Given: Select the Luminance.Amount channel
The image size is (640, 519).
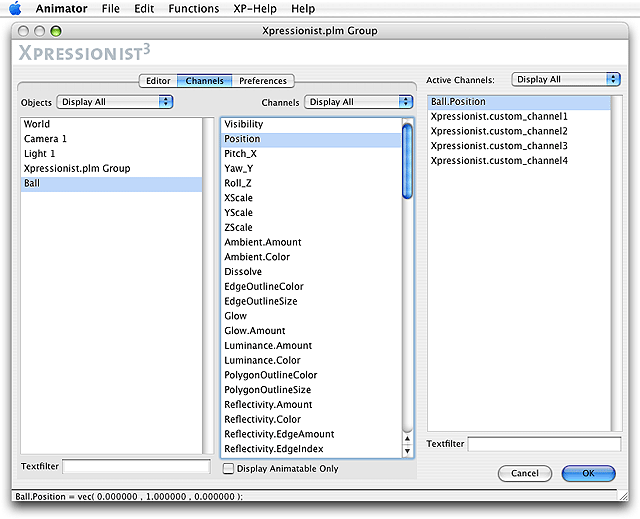Looking at the screenshot, I should 311,346.
